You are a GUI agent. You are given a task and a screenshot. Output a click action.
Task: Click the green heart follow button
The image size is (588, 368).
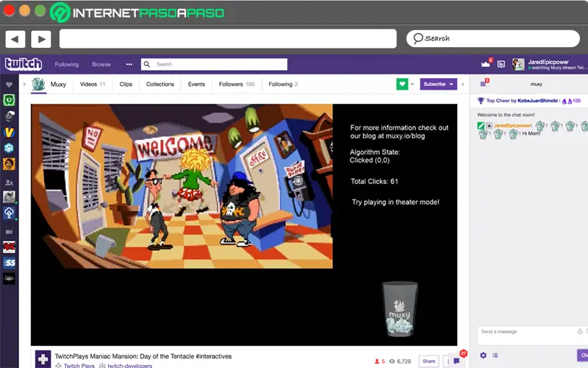(402, 84)
